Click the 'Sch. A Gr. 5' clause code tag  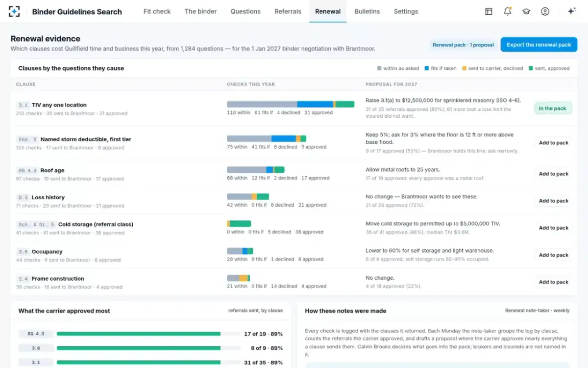tap(36, 224)
